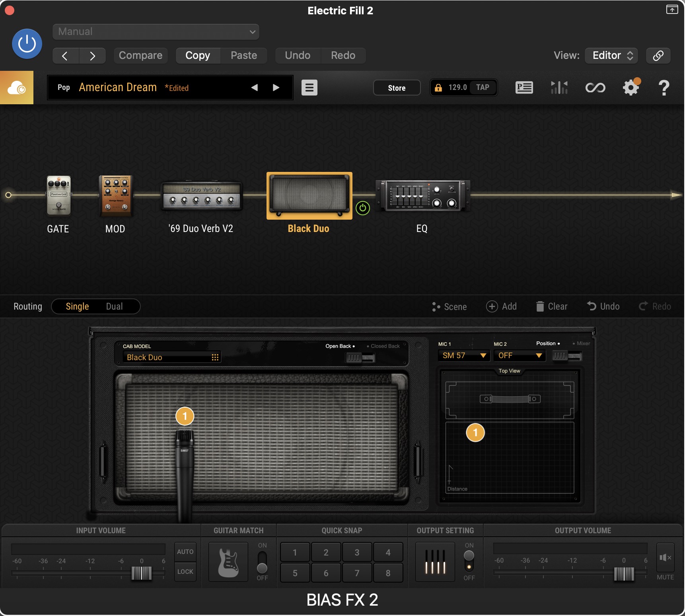685x616 pixels.
Task: Select the GATE pedal
Action: pos(59,195)
